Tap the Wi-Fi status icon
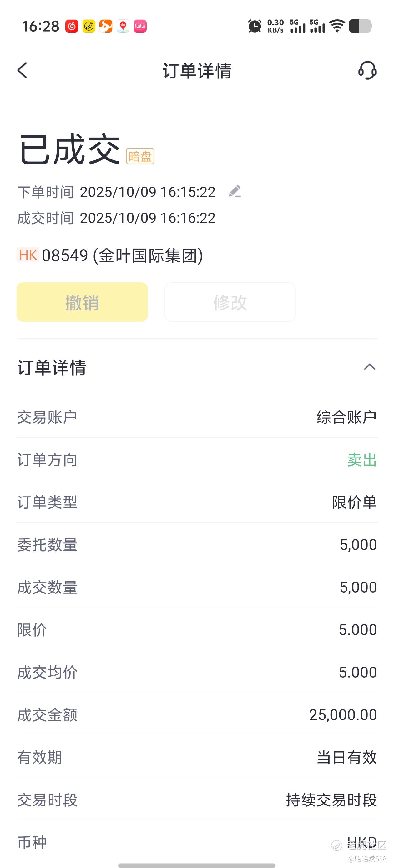 [337, 26]
